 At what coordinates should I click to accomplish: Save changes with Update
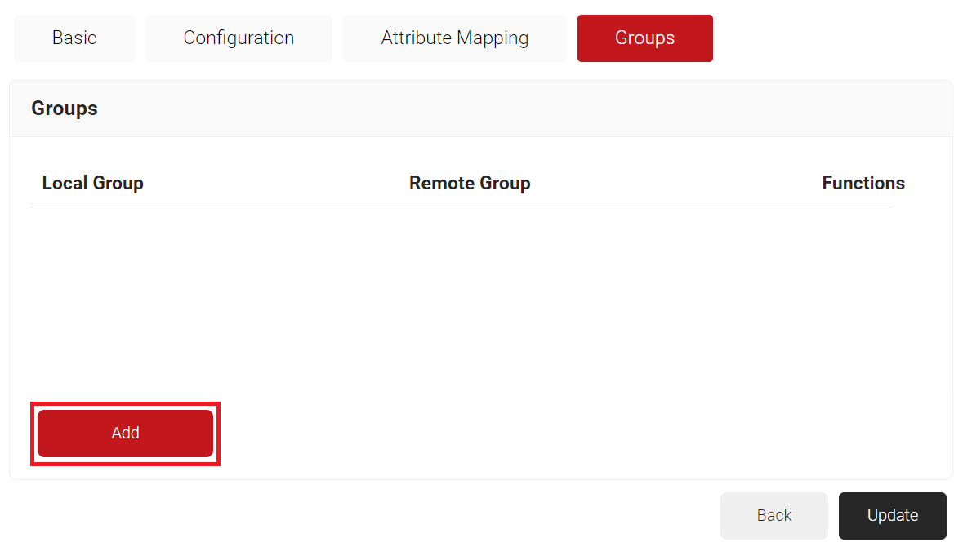[x=892, y=515]
